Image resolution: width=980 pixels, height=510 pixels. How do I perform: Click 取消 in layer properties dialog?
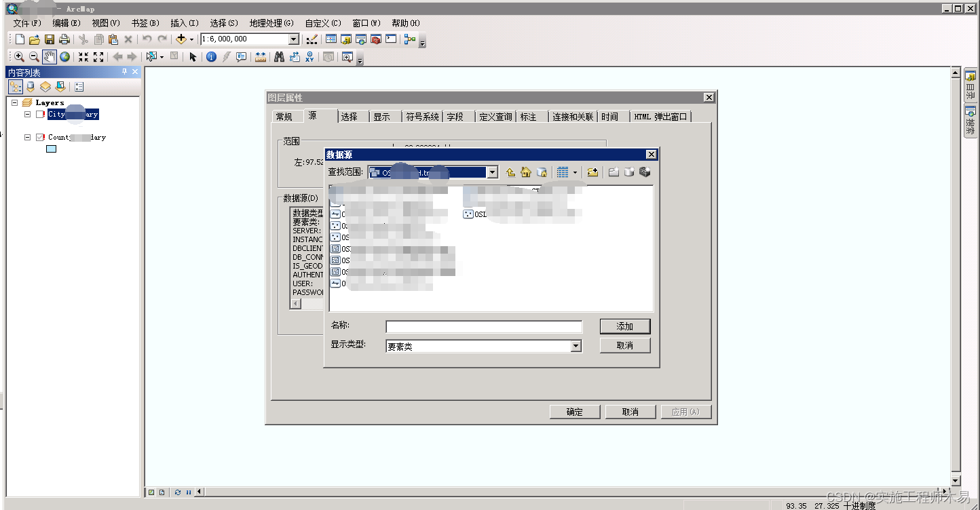(630, 412)
